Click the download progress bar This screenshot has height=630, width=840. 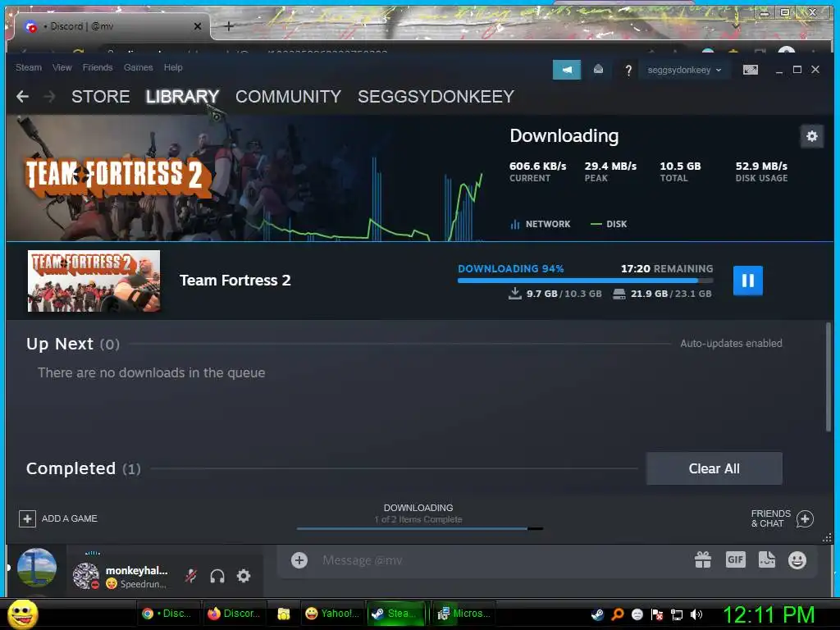coord(586,281)
